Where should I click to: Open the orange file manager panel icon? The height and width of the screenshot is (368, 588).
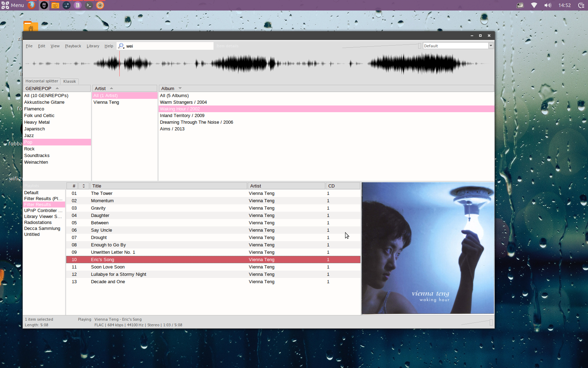point(55,5)
